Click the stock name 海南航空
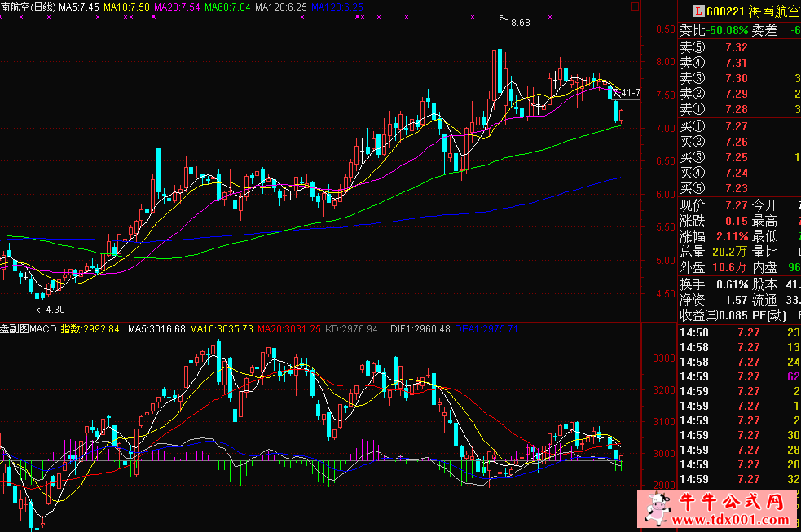Image resolution: width=801 pixels, height=532 pixels. (774, 11)
